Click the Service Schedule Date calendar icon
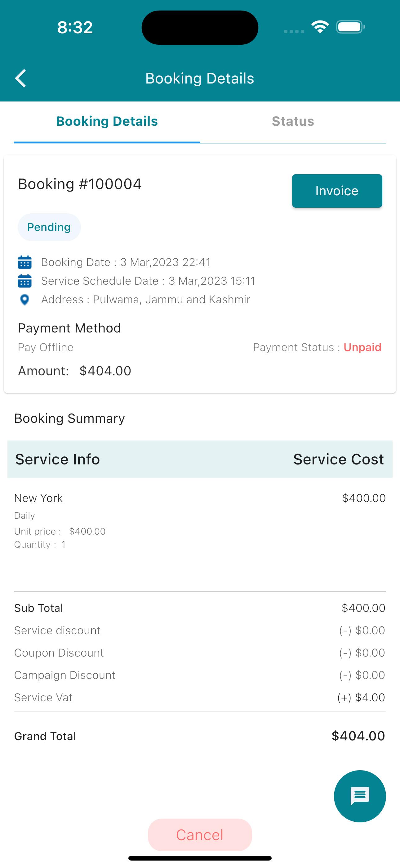400x868 pixels. point(24,281)
